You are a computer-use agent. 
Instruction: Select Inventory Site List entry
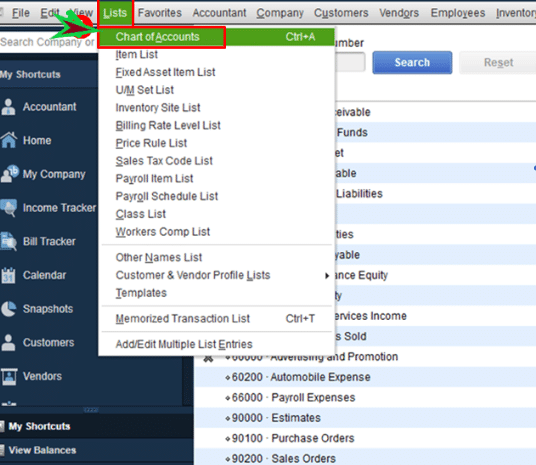[x=216, y=108]
